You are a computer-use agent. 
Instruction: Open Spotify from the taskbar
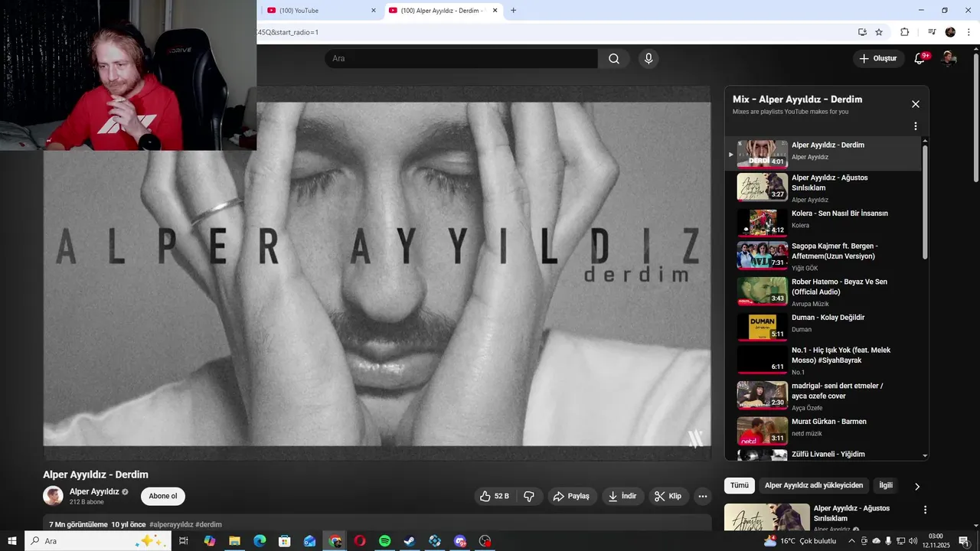[x=385, y=541]
